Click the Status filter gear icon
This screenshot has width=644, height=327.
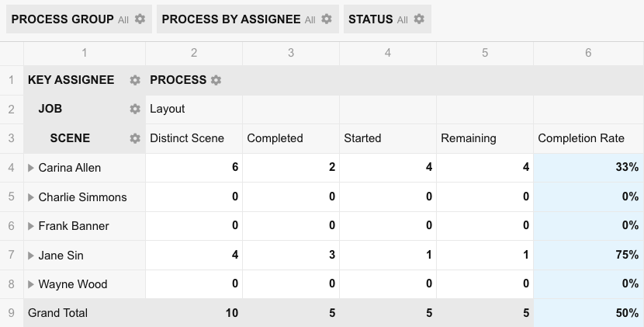point(418,19)
